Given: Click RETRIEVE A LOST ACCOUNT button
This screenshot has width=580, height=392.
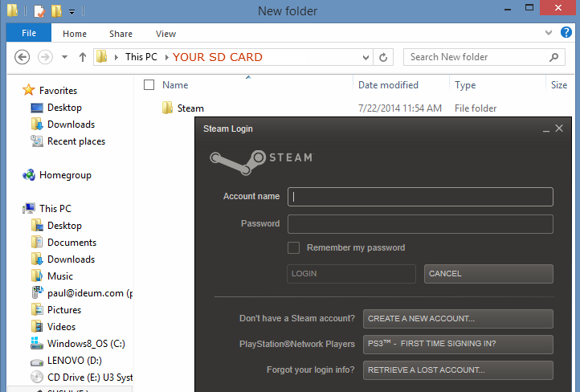Looking at the screenshot, I should click(458, 370).
